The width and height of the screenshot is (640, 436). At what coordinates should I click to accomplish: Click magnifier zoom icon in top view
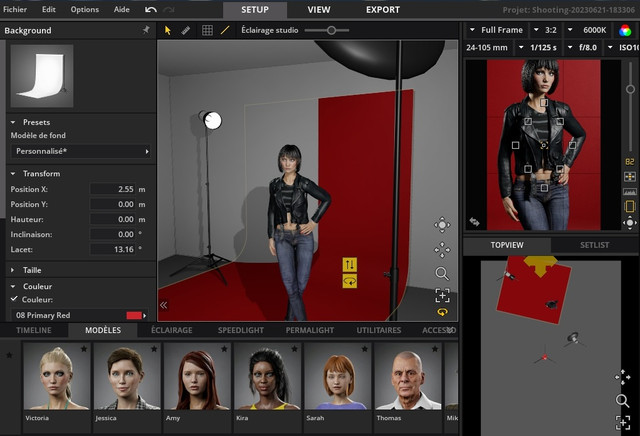(622, 401)
